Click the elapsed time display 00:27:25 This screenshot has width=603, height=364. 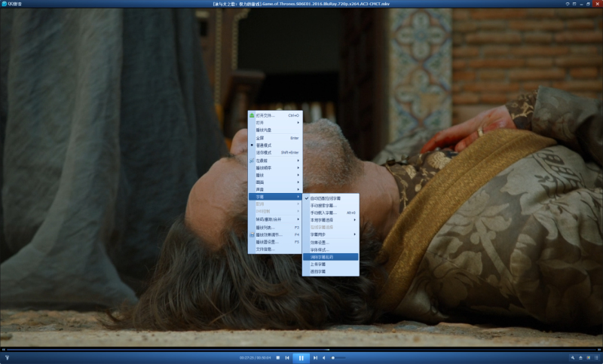246,358
